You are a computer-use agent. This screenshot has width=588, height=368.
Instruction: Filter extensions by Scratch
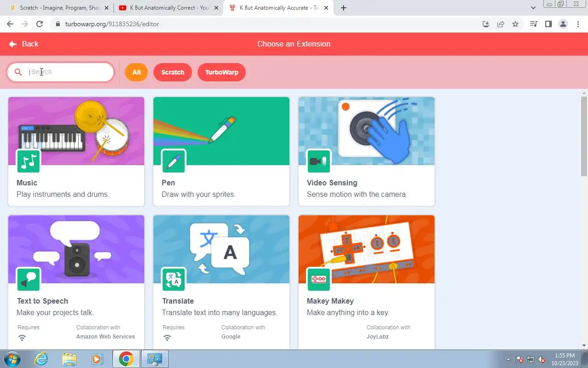click(173, 72)
